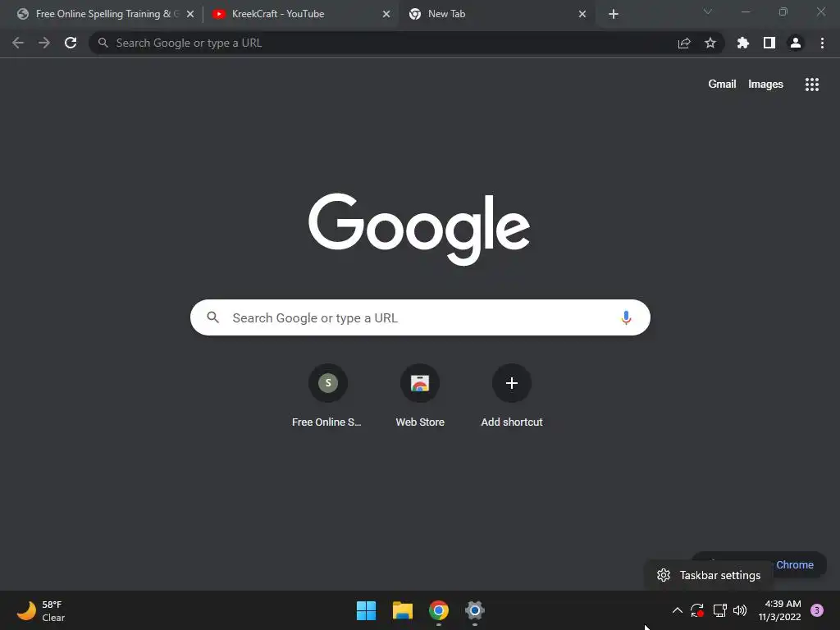Open the network status tray icon
The width and height of the screenshot is (840, 630).
coord(719,610)
